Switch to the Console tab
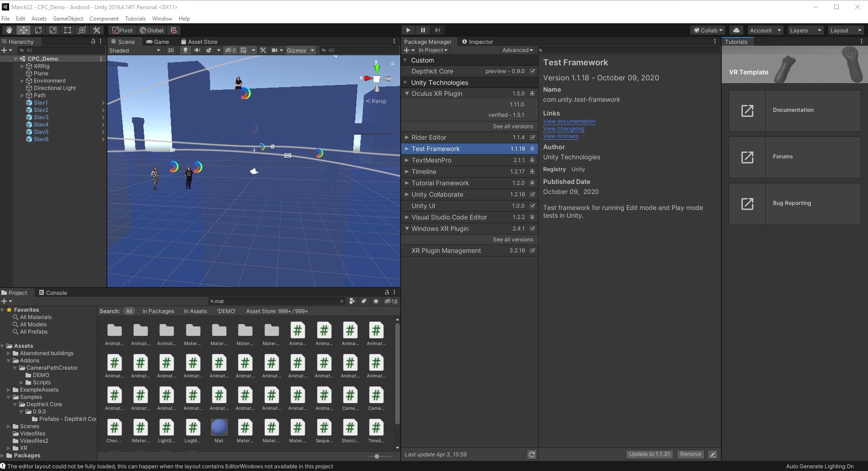 53,293
